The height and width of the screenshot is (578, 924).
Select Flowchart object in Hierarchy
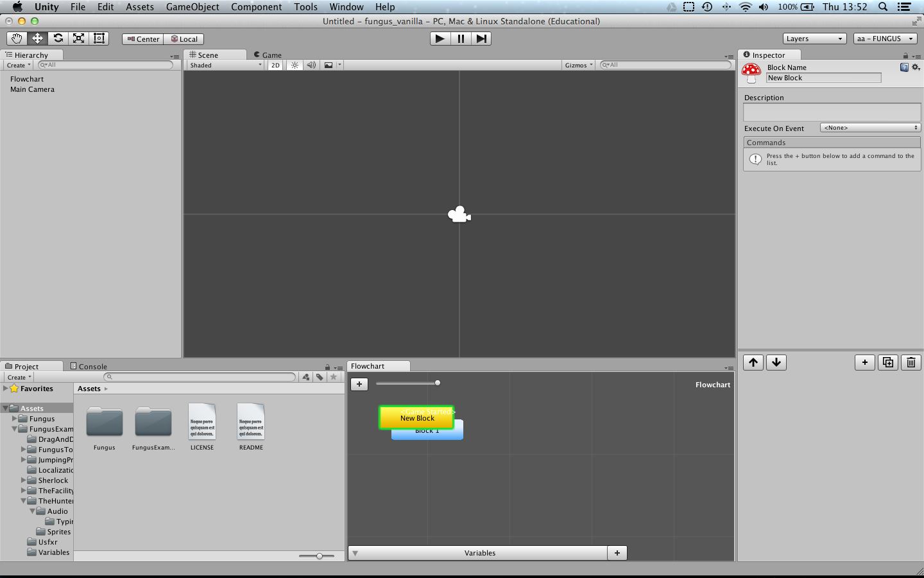click(x=27, y=79)
